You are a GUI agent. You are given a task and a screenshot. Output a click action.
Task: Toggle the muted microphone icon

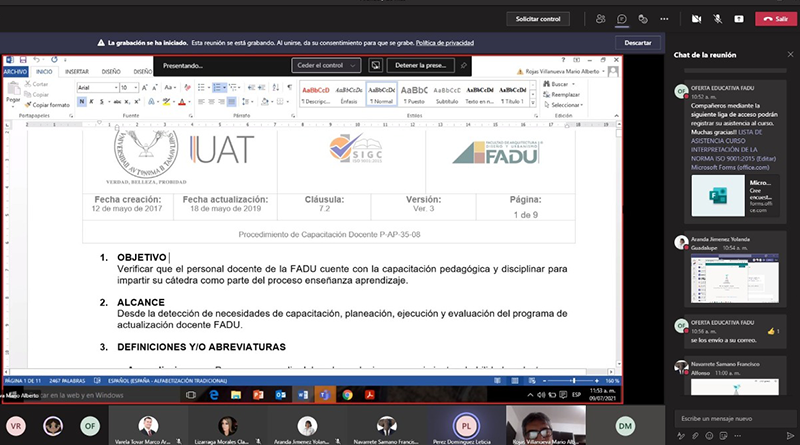[717, 19]
